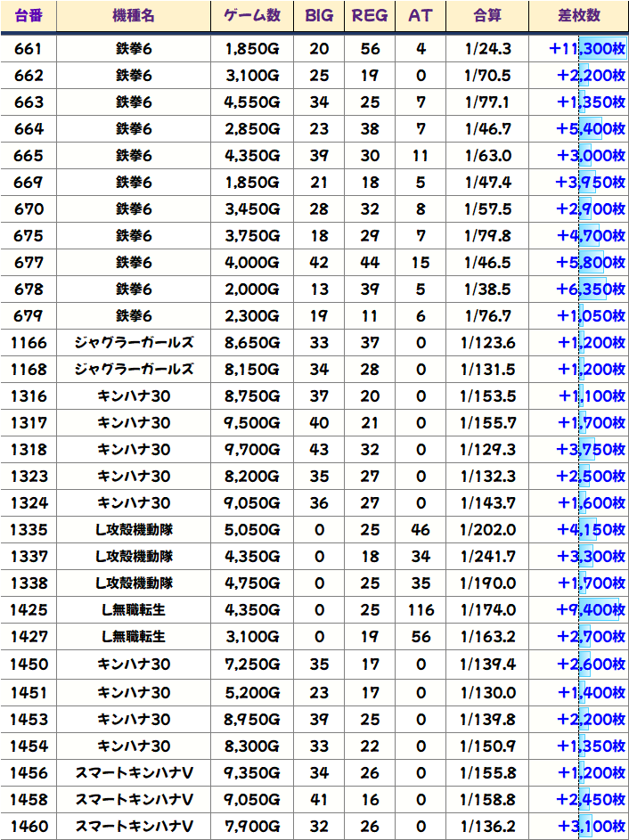Click the 9,700G game count cell
The height and width of the screenshot is (840, 629).
(252, 449)
